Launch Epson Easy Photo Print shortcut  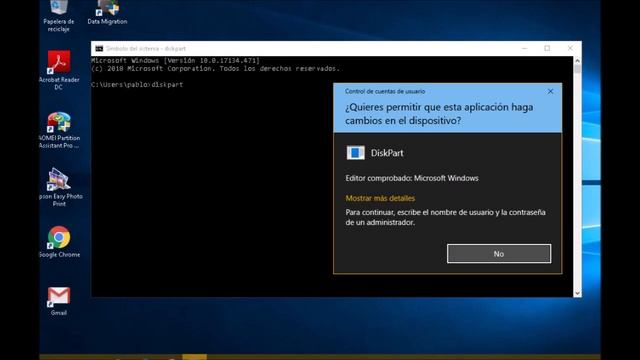59,187
